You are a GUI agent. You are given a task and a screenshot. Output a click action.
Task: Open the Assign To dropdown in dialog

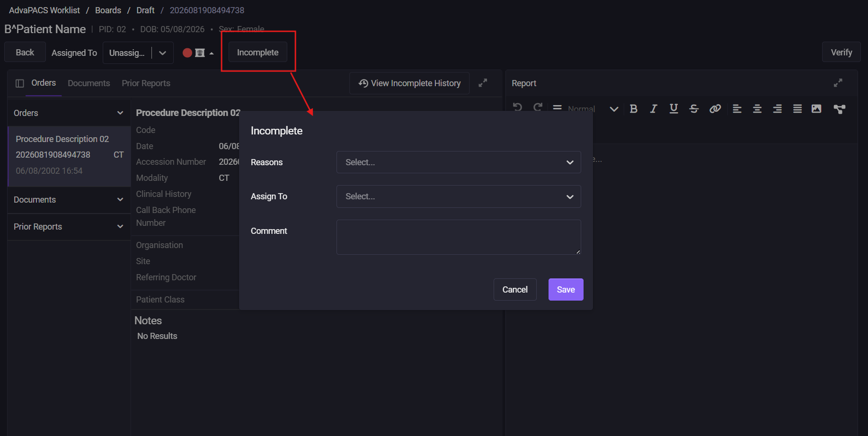pos(459,196)
